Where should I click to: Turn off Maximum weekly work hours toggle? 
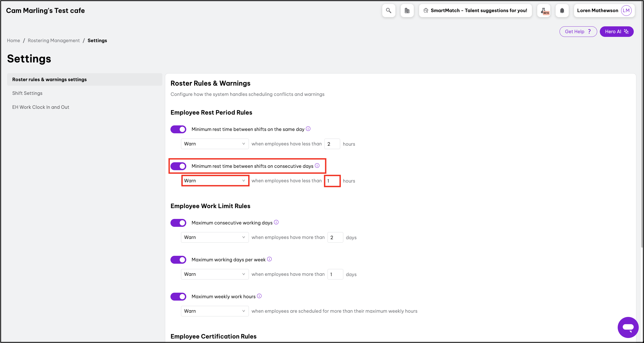click(x=178, y=297)
